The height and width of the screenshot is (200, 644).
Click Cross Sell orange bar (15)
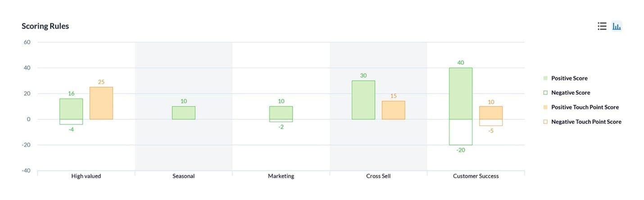(394, 110)
